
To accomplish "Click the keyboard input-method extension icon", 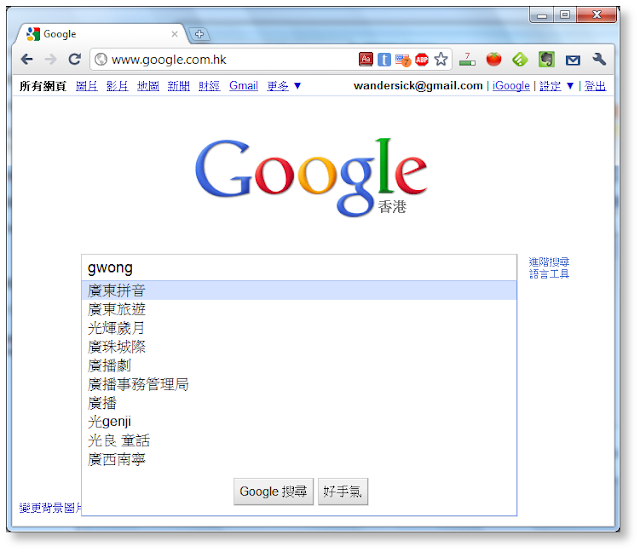I will pos(403,60).
